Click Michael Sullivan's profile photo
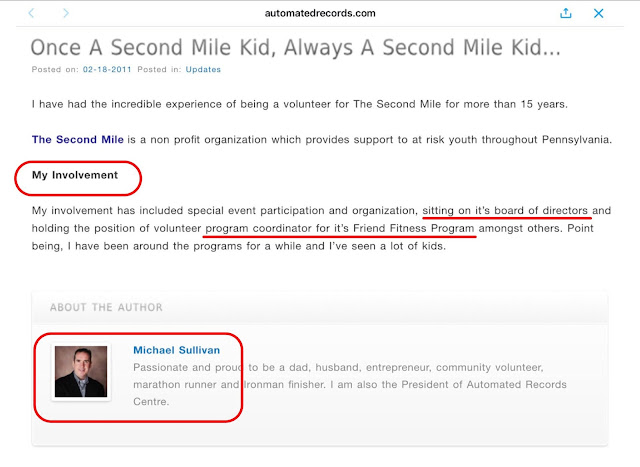The image size is (640, 467). click(x=80, y=372)
